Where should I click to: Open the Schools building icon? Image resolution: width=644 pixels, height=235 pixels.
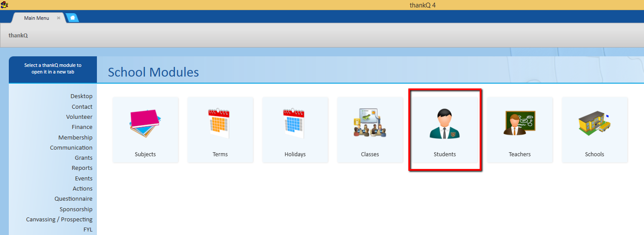[594, 123]
